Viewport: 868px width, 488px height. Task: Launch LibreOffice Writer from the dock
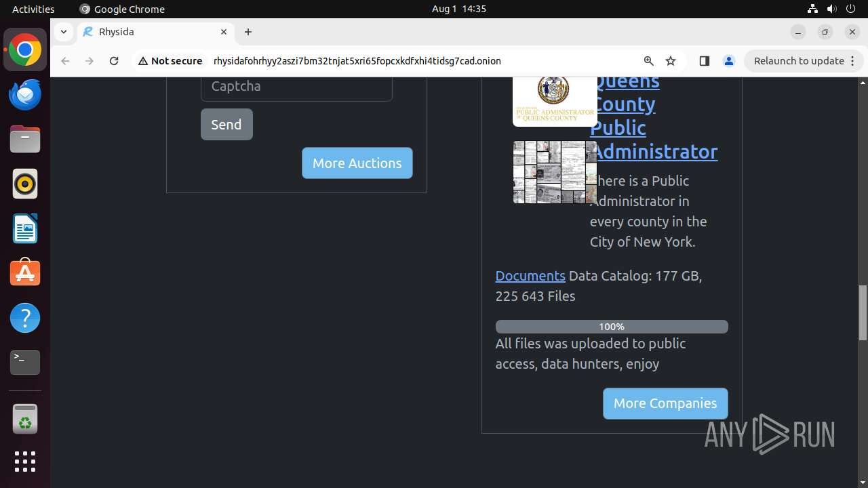pos(25,229)
